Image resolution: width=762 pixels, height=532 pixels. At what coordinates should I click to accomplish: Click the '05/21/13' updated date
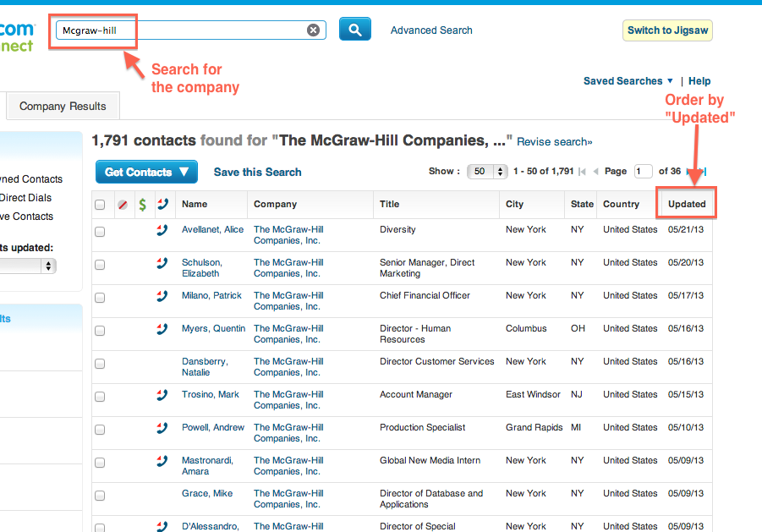pos(686,229)
